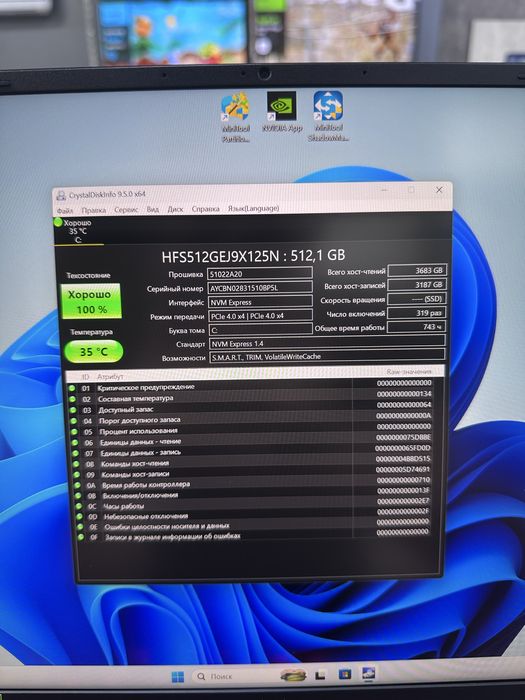Click the Возможности field S.M.A.R.T., TRIM

(327, 356)
